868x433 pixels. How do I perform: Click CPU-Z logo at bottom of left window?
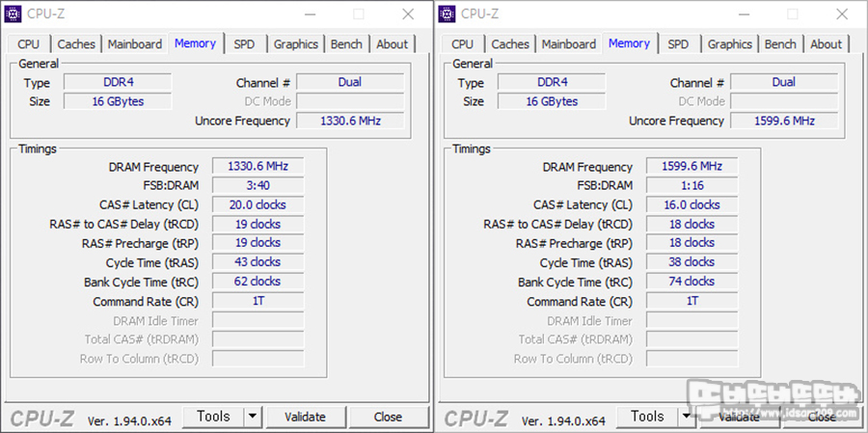[x=42, y=419]
